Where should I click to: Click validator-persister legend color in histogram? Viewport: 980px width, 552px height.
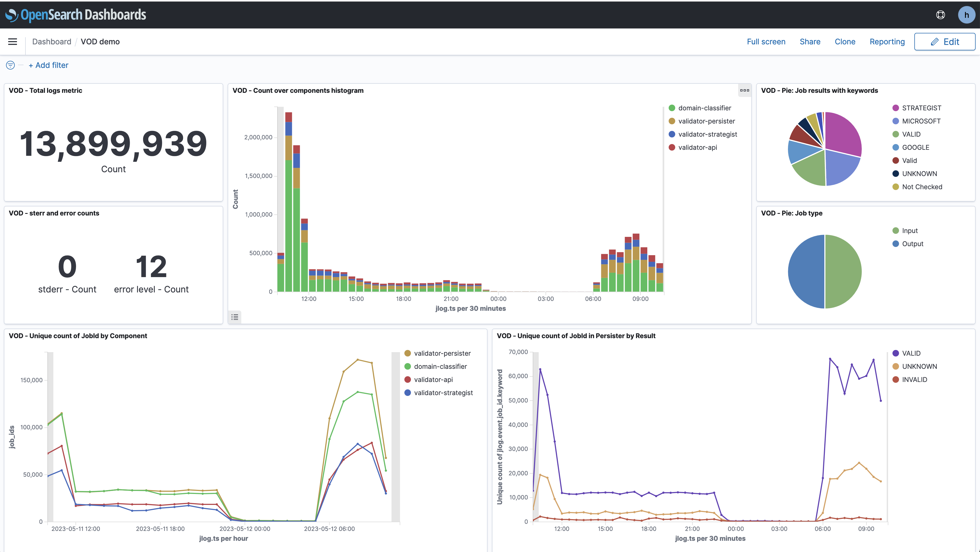click(x=672, y=121)
